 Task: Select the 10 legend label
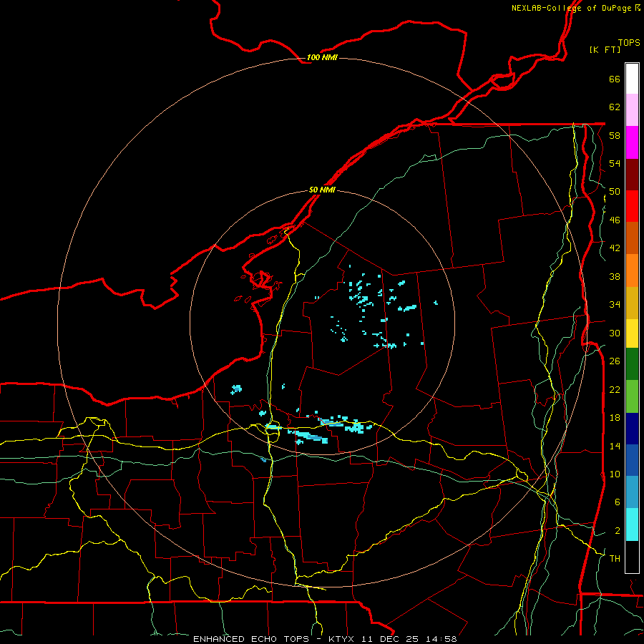click(x=615, y=474)
